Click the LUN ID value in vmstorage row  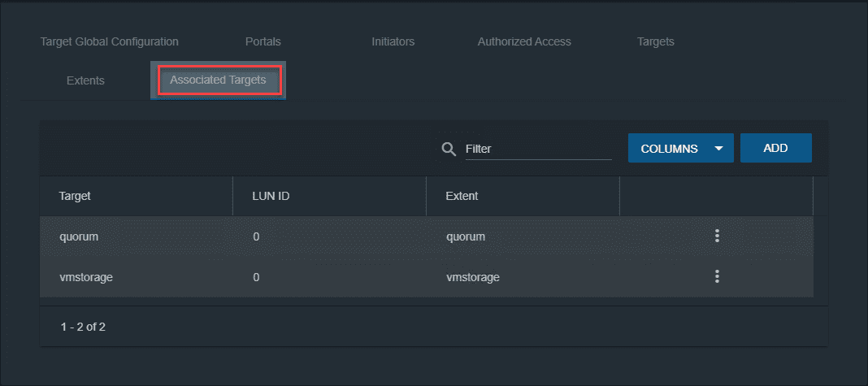256,277
